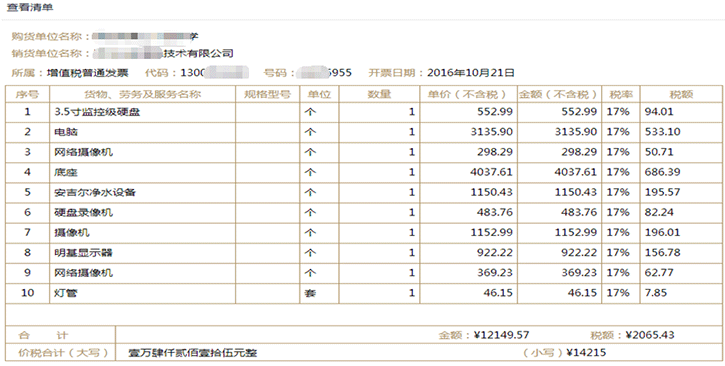Select the total 金额 ¥12149.57 value
The image size is (725, 366).
[502, 335]
